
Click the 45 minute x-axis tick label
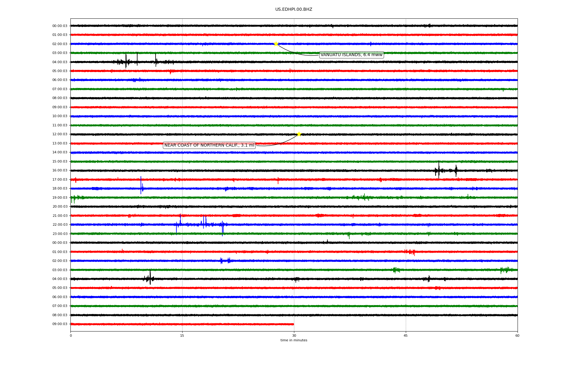(406, 335)
